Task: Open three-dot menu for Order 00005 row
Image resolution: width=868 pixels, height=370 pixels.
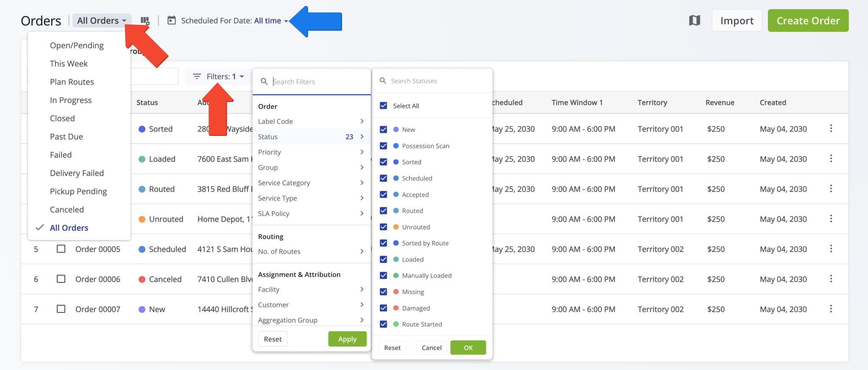Action: point(831,249)
